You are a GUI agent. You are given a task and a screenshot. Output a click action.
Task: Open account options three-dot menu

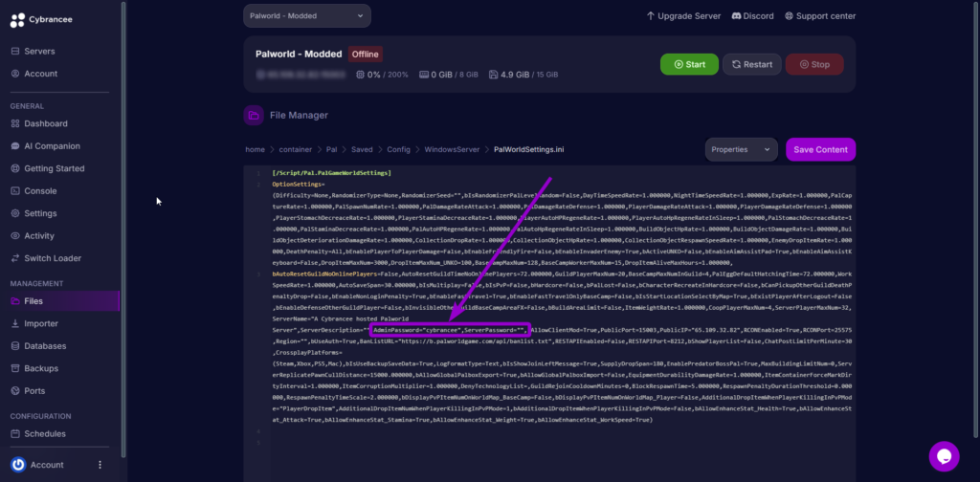(x=100, y=465)
